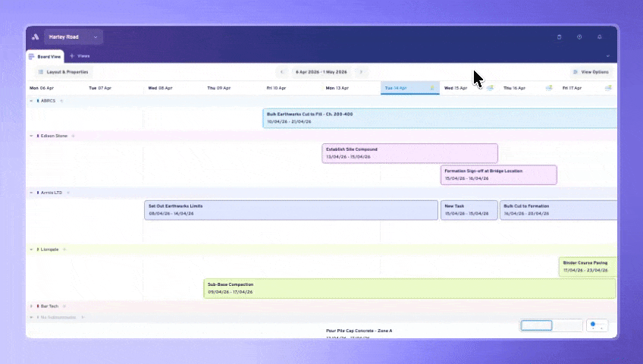
Task: Click the clipboard icon in the header
Action: [559, 37]
